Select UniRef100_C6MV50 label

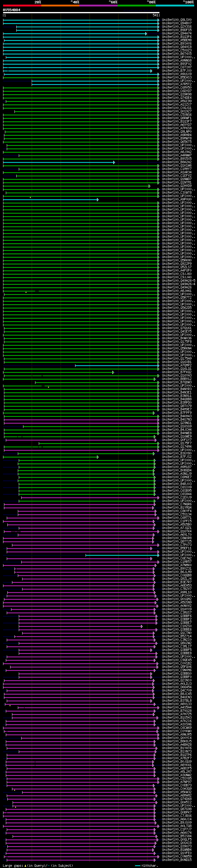176,88
